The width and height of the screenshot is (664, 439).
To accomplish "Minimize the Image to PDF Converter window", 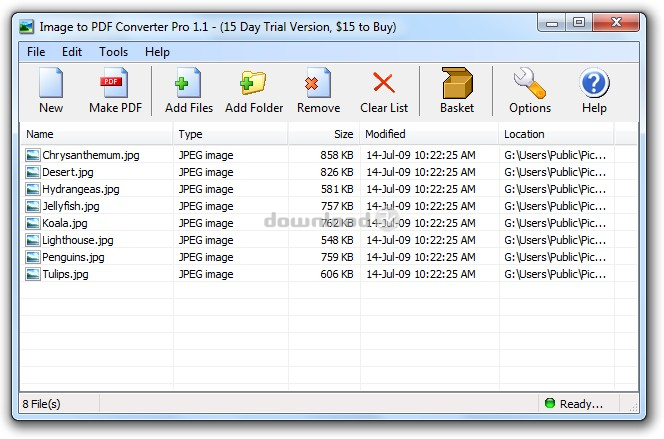I will (551, 23).
